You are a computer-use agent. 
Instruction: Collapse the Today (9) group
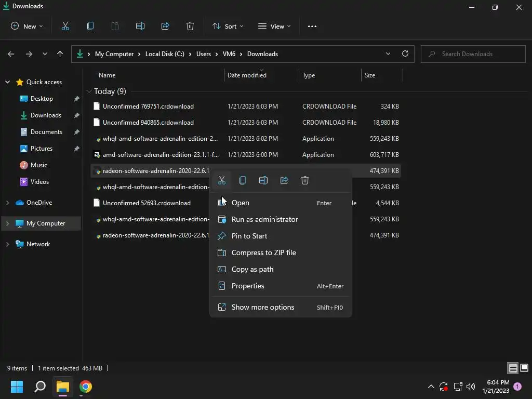(x=89, y=91)
